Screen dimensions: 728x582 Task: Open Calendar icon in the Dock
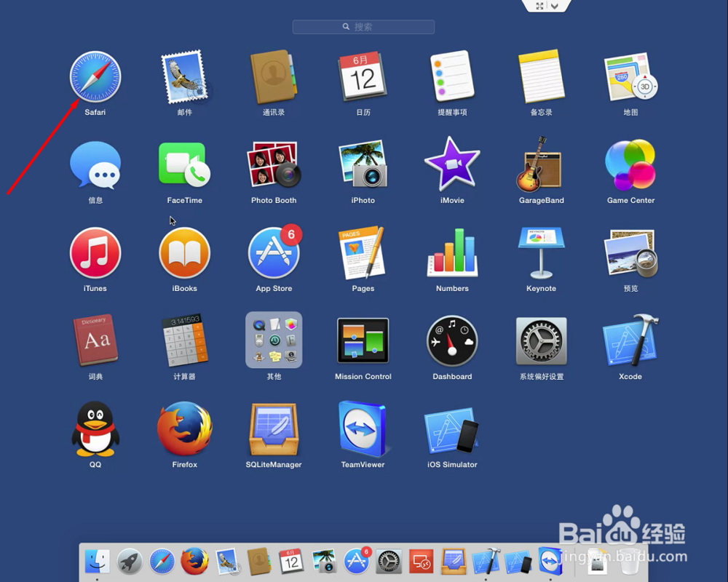coord(292,561)
